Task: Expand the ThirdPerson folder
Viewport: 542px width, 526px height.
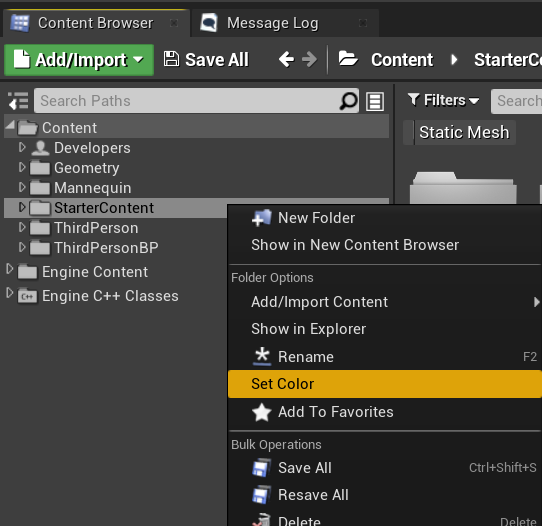Action: 22,227
